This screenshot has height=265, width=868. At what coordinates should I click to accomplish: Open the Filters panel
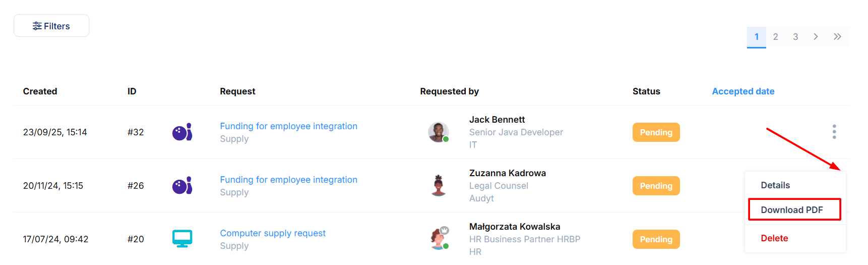point(51,26)
